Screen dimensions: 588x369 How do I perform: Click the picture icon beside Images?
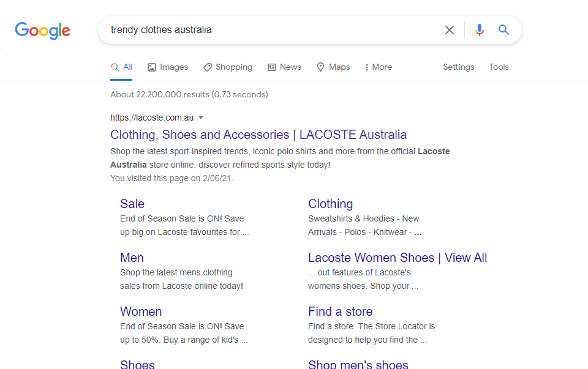tap(151, 67)
